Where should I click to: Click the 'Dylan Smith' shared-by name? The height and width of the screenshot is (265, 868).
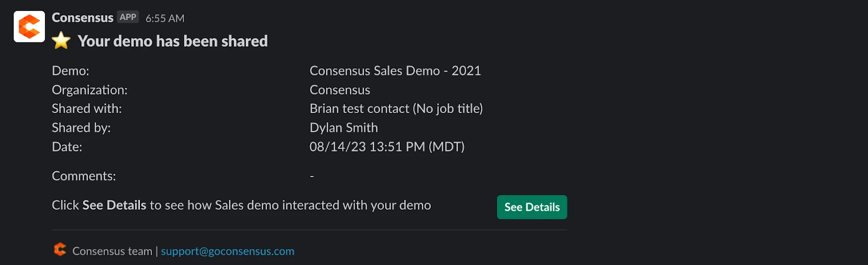tap(343, 128)
